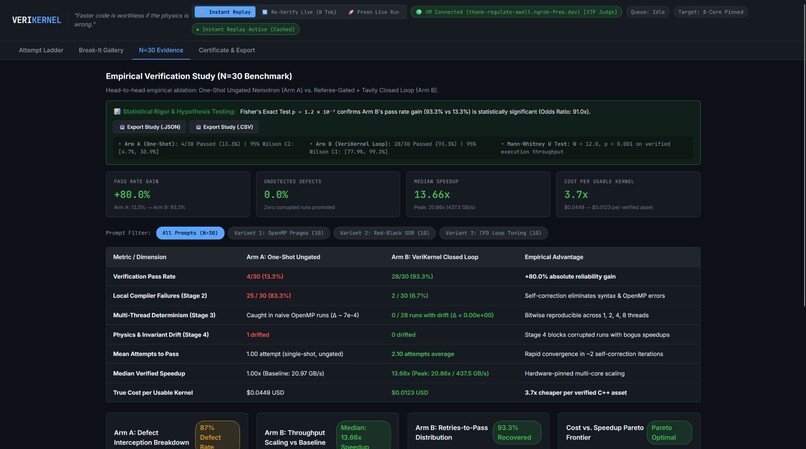The width and height of the screenshot is (806, 449).
Task: Filter by Variant 3: CFD Loop Tuning
Action: (x=493, y=233)
